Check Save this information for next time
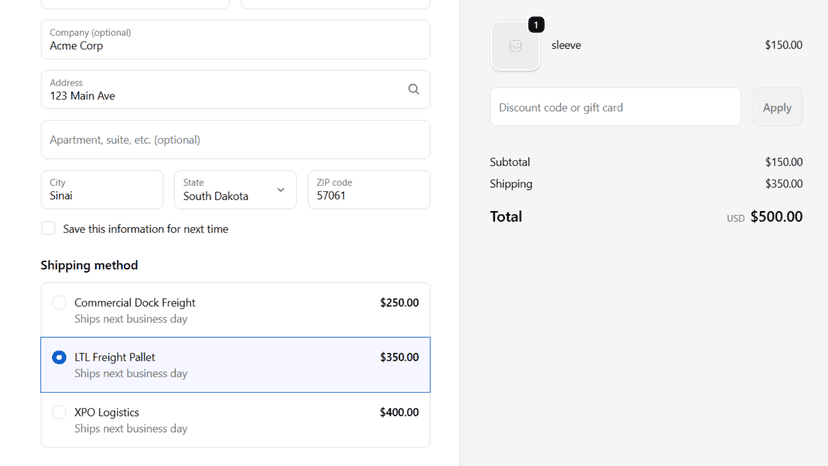 (49, 228)
